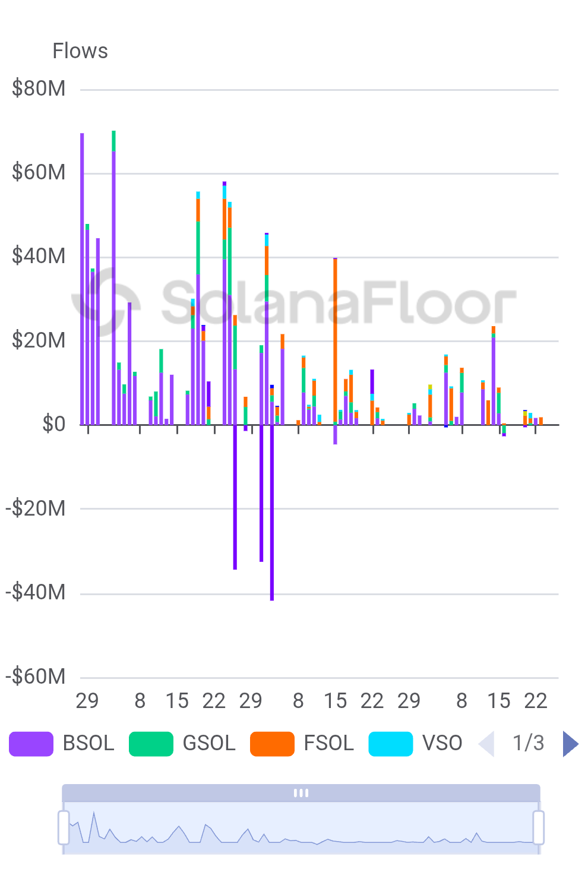The width and height of the screenshot is (588, 891).
Task: Go to next legend page arrow
Action: point(570,744)
